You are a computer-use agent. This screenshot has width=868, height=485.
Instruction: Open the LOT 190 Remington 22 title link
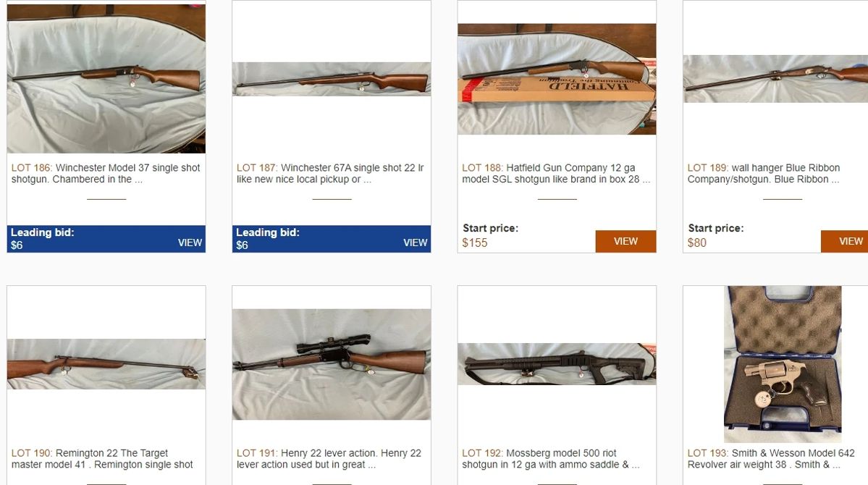[102, 458]
